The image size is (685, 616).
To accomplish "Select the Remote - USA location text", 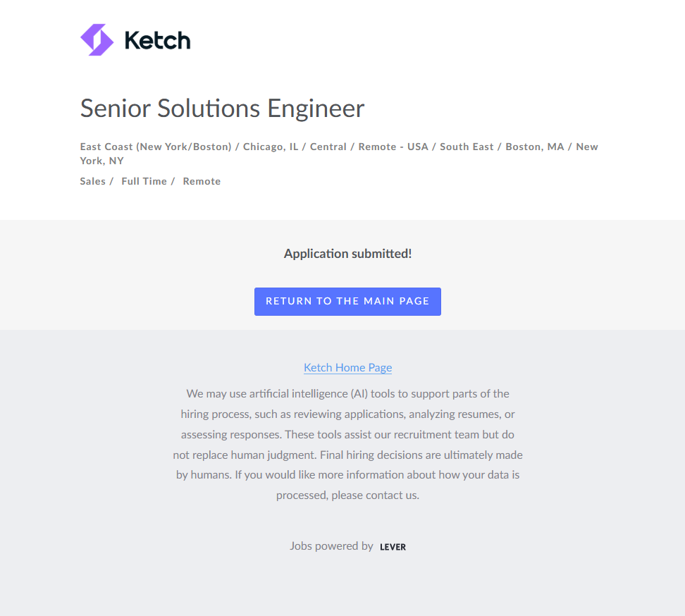I will 393,147.
